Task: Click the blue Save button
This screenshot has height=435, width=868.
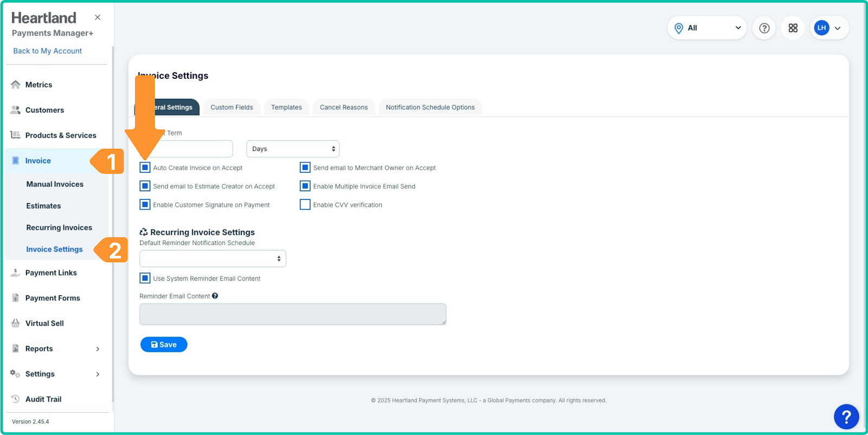Action: (x=164, y=345)
